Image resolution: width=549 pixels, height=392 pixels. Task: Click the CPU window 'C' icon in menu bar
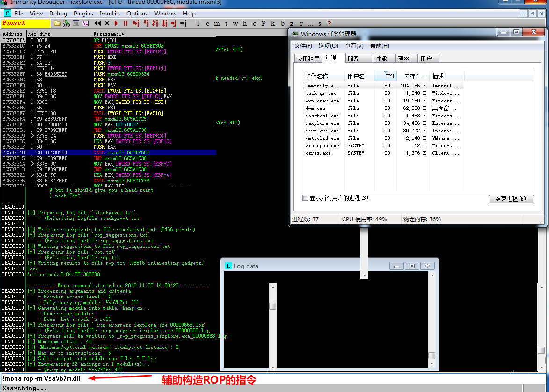click(x=7, y=13)
